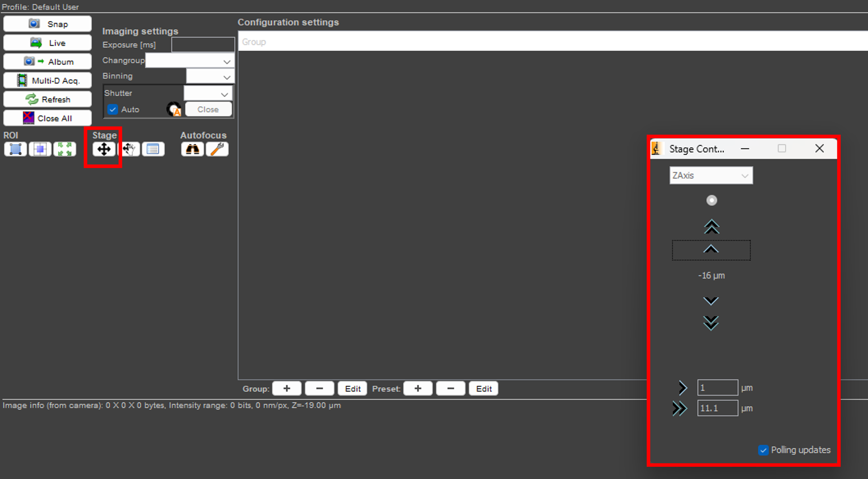Image resolution: width=868 pixels, height=479 pixels.
Task: Open stage position list icon
Action: [153, 149]
